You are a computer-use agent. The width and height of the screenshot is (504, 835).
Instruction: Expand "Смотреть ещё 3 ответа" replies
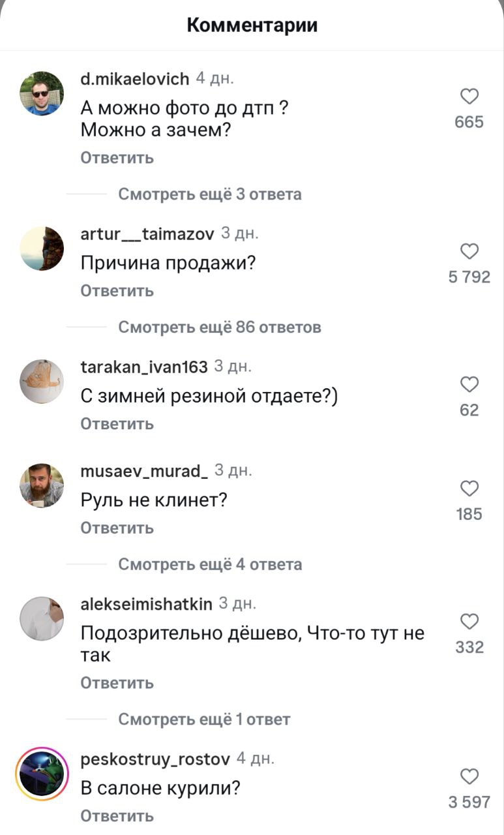point(209,194)
